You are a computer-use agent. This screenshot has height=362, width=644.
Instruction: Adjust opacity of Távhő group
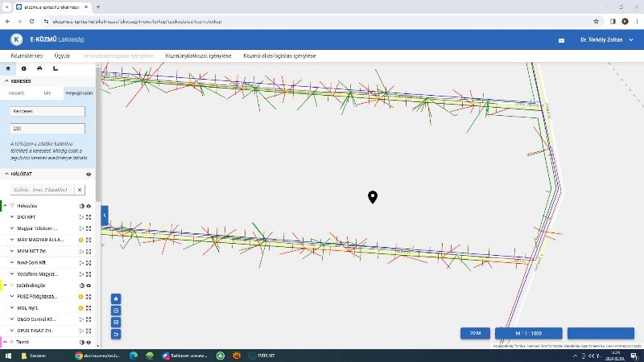click(82, 343)
